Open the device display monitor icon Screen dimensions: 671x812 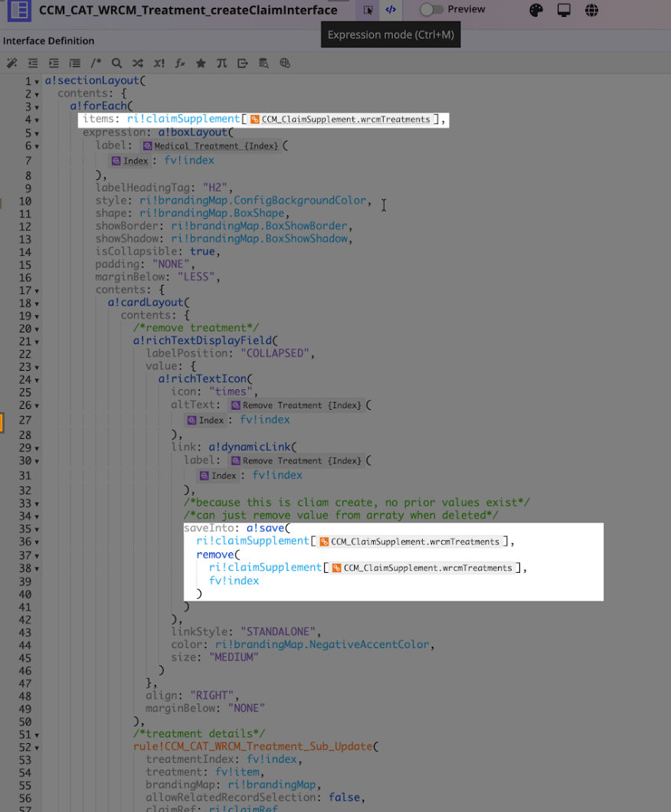(564, 10)
